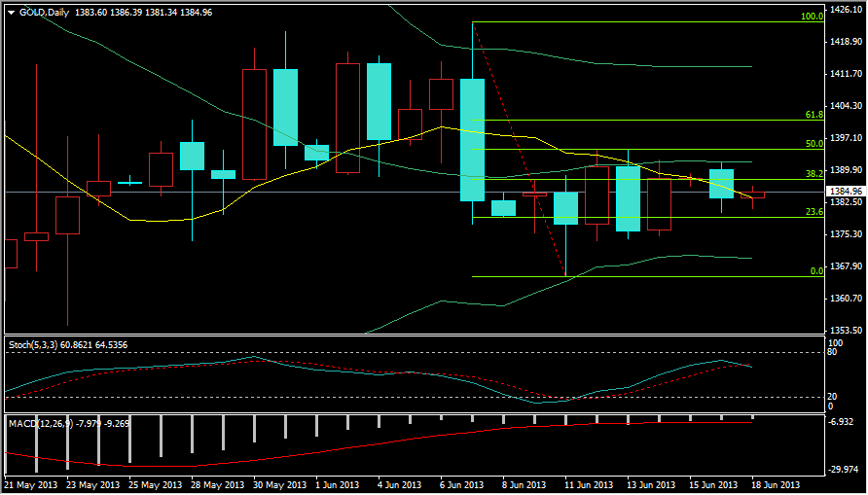Click the GOLD,Daily chart title

point(45,13)
